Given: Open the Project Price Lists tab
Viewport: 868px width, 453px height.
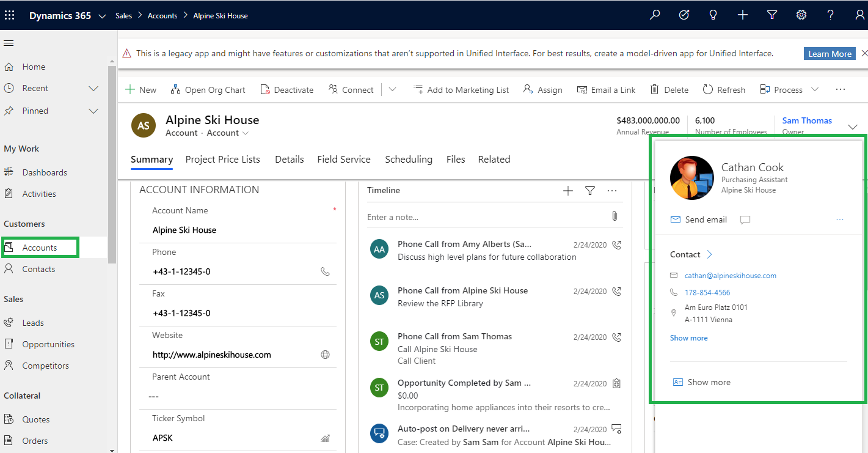Looking at the screenshot, I should pyautogui.click(x=222, y=160).
